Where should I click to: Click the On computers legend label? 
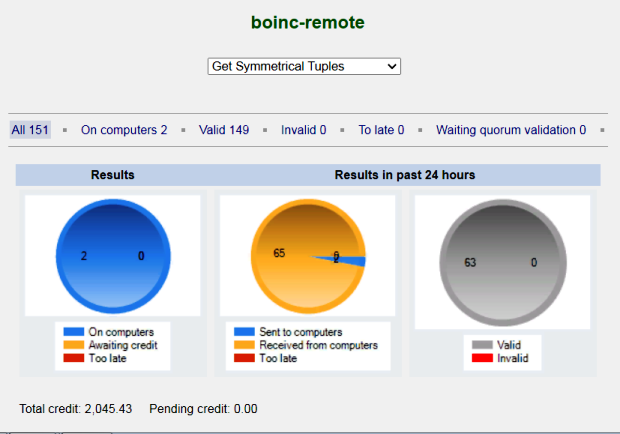121,332
